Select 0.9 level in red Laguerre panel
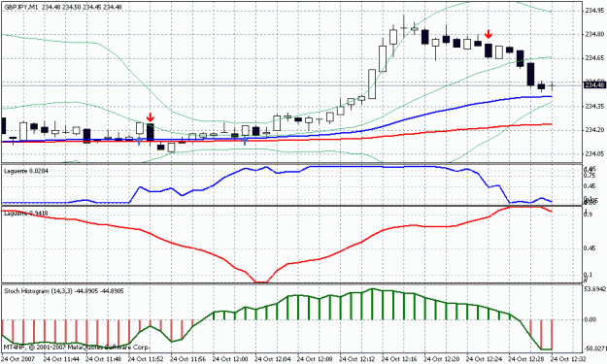The image size is (607, 364). [x=589, y=215]
